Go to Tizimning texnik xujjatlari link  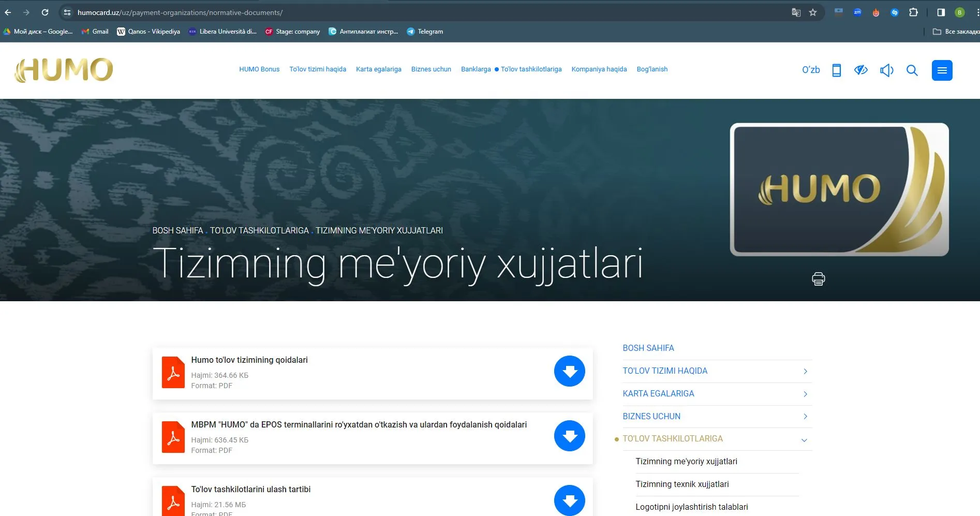tap(682, 484)
